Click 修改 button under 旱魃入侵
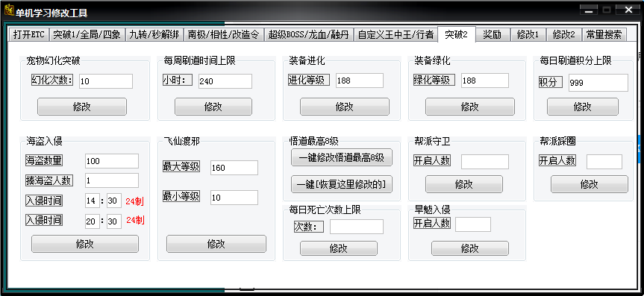This screenshot has height=296, width=644. (470, 248)
